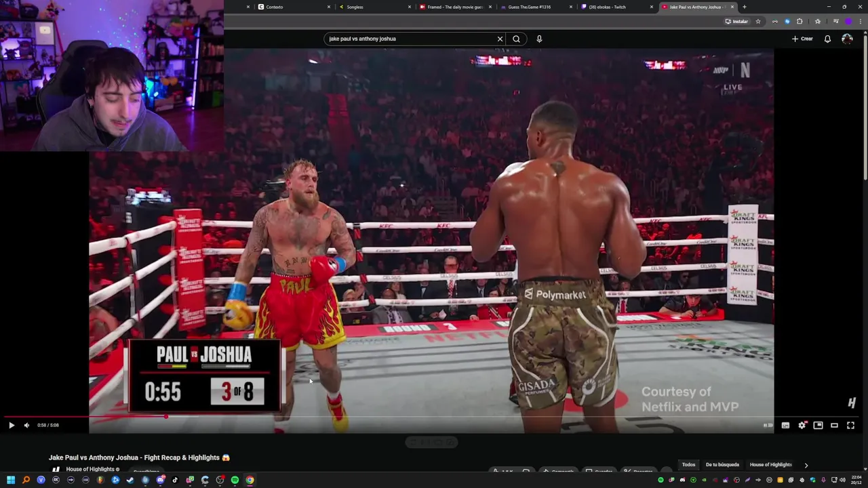Open the Crear menu
This screenshot has height=488, width=868.
click(x=802, y=39)
